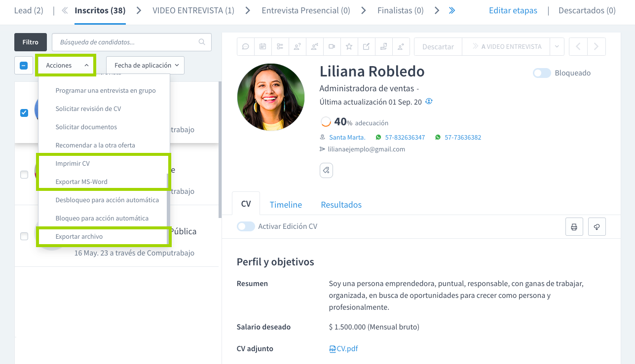Image resolution: width=635 pixels, height=364 pixels.
Task: Toggle the Bloqueado switch
Action: point(542,73)
